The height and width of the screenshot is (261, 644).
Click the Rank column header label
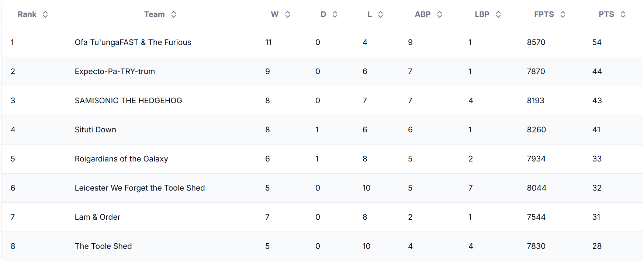click(27, 14)
